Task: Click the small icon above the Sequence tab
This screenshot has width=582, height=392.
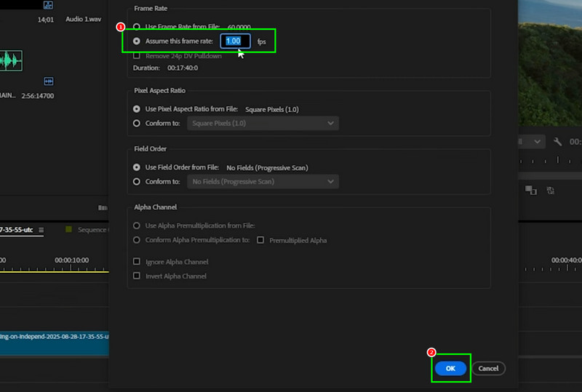Action: point(103,207)
